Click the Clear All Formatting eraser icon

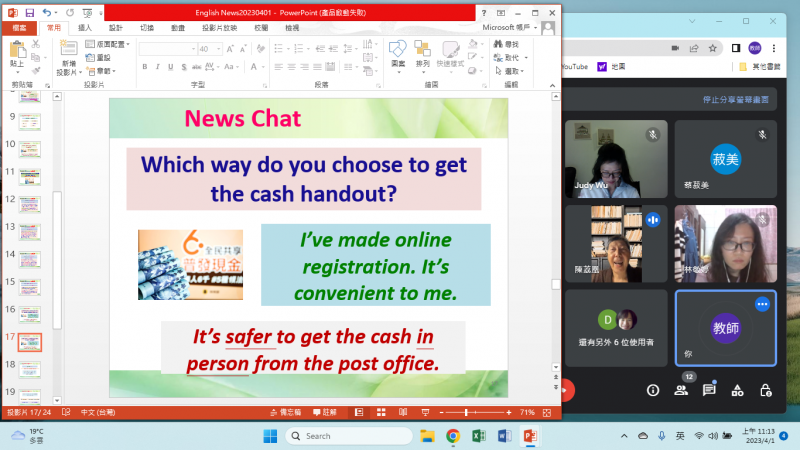coord(261,49)
